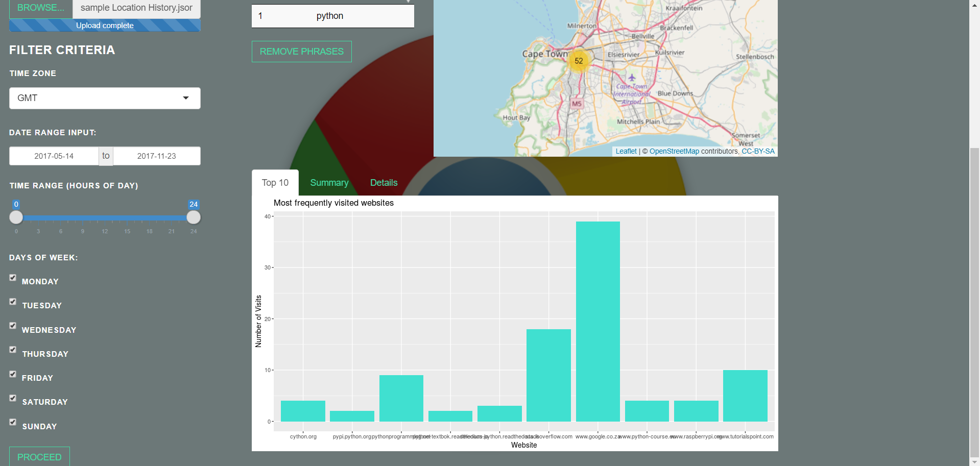Screen dimensions: 980x466
Task: Disable the Saturday checkbox
Action: click(13, 398)
